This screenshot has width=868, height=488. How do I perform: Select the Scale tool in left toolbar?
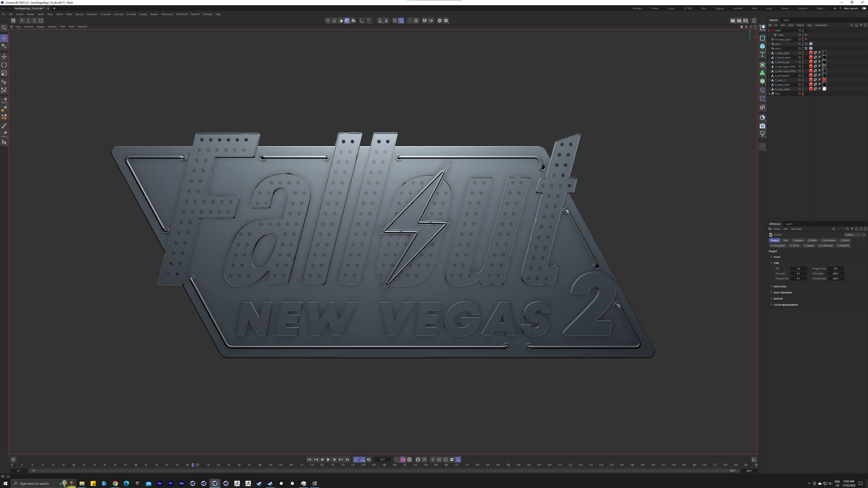click(4, 73)
